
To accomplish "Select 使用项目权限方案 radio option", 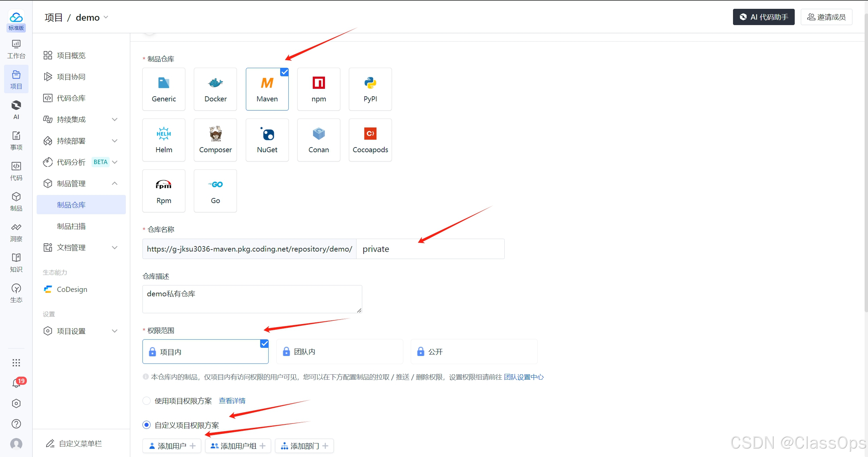I will [x=147, y=401].
